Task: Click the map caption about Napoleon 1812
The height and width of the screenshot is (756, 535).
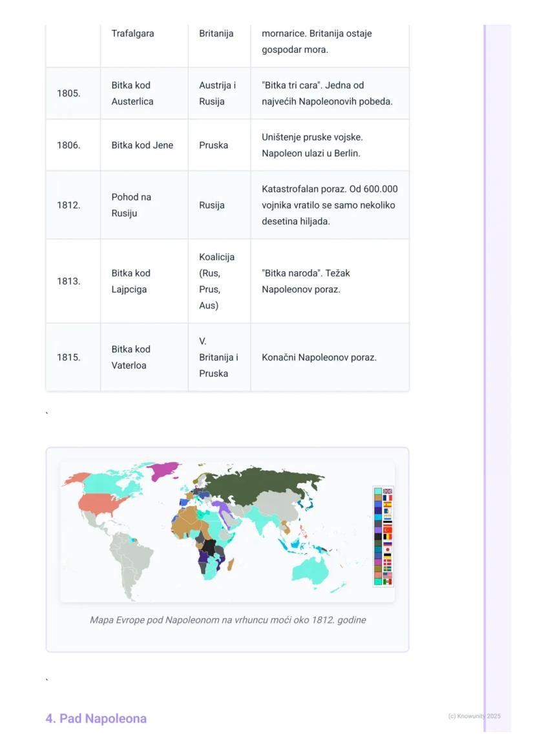Action: click(227, 620)
